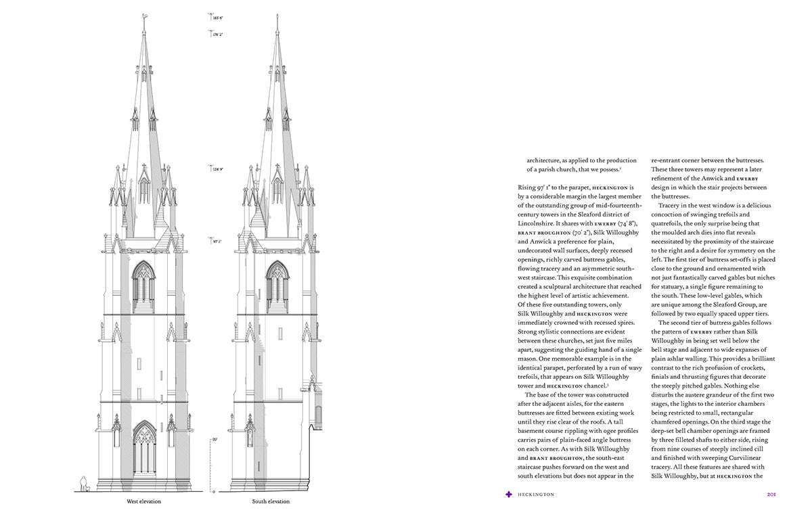
Task: Click the HECKINGTON footer title
Action: [x=535, y=495]
